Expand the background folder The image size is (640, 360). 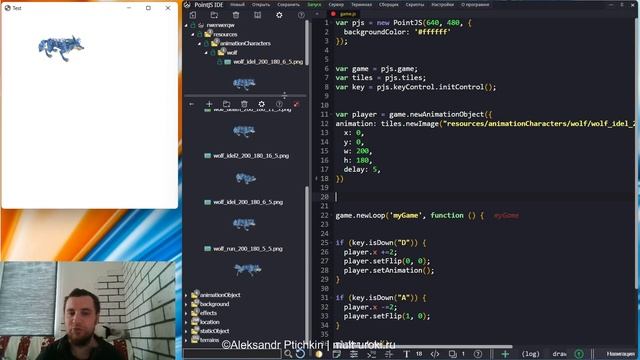[x=187, y=304]
